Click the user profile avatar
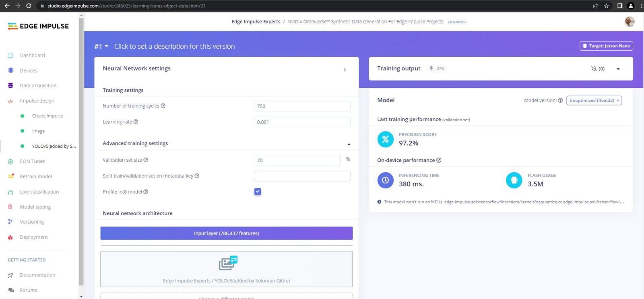 (630, 22)
